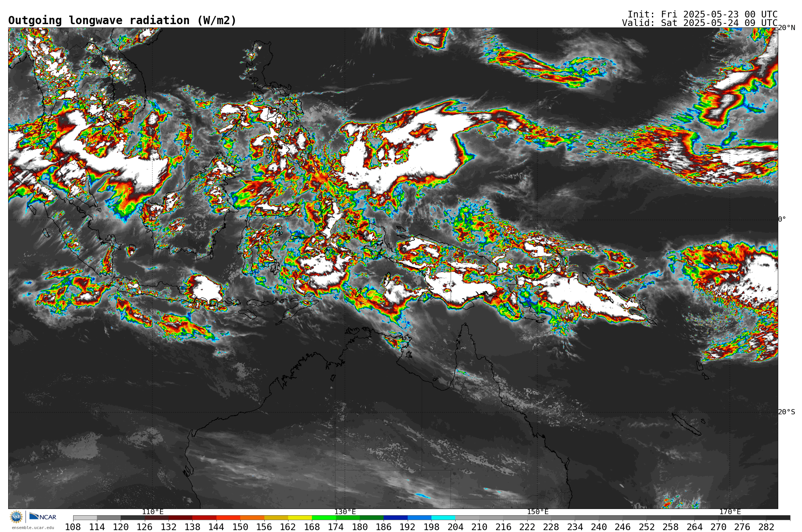Click the 130°E longitude label

[345, 512]
